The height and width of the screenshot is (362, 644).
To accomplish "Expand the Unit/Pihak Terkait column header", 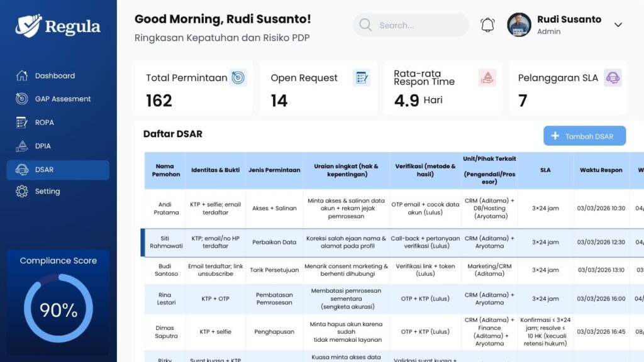I will click(x=490, y=170).
